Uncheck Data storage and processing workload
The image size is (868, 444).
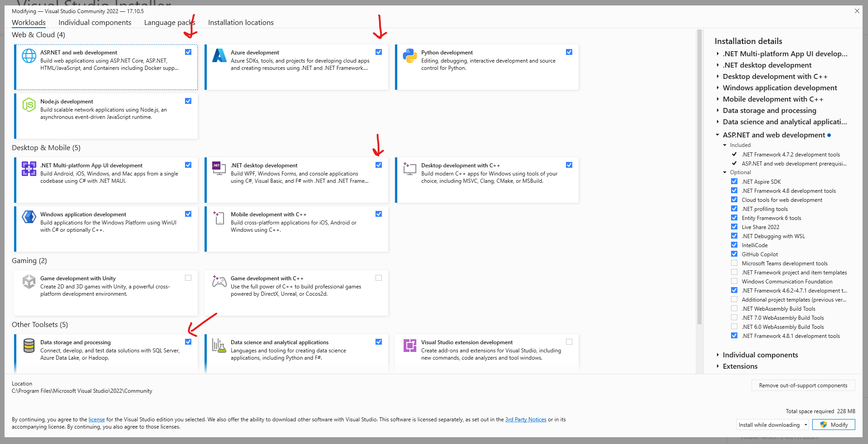point(188,342)
